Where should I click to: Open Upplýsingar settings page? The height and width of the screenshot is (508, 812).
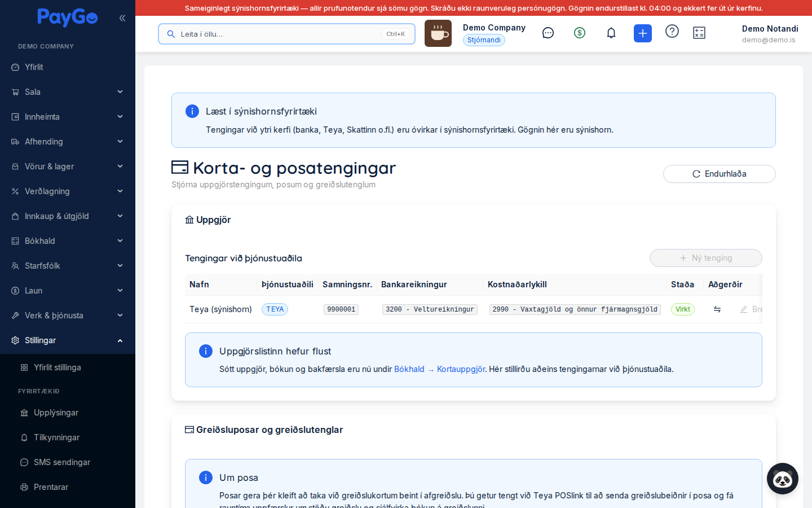[x=68, y=413]
